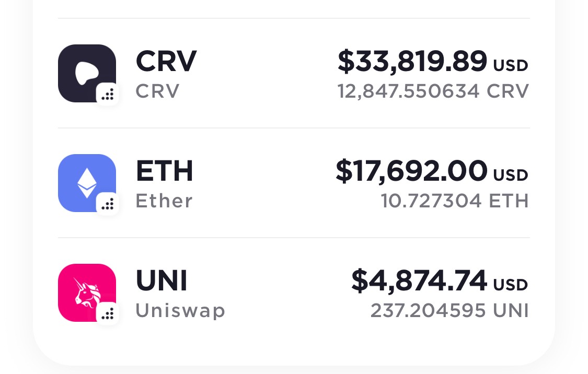This screenshot has height=374, width=588.
Task: Tap the gray CRV ticker subtitle
Action: [157, 91]
